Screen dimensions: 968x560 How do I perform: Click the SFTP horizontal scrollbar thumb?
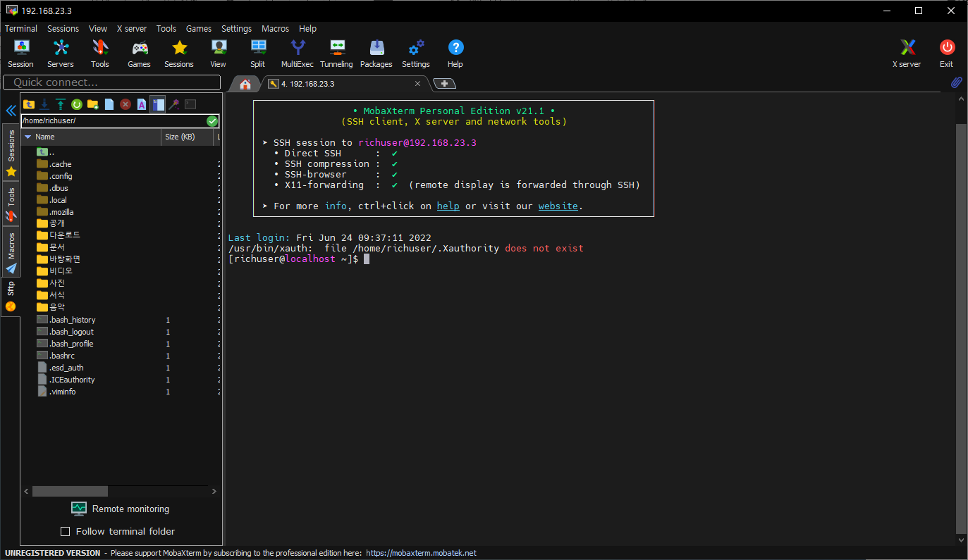[70, 491]
